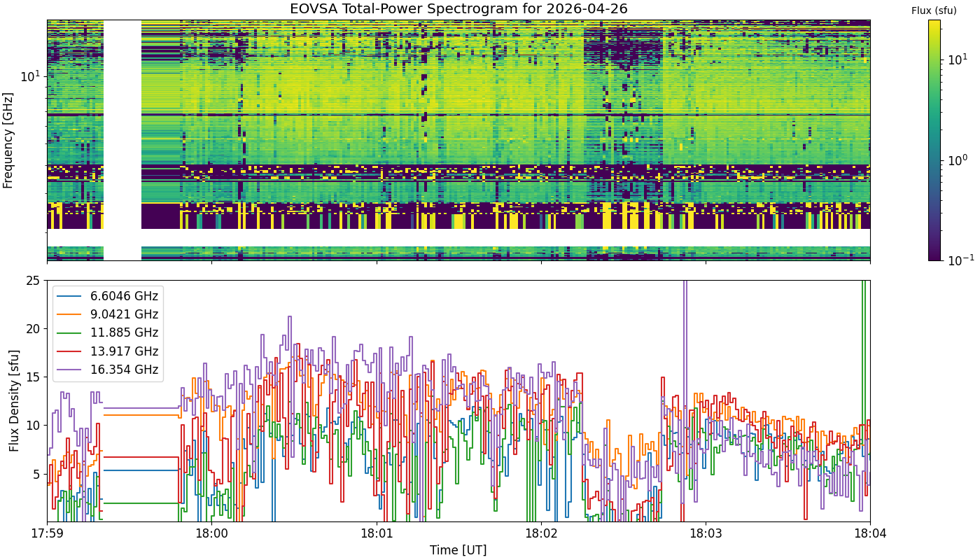Click the Flux Density [sfu] axis label
Viewport: 980px width, 560px height.
pyautogui.click(x=14, y=400)
